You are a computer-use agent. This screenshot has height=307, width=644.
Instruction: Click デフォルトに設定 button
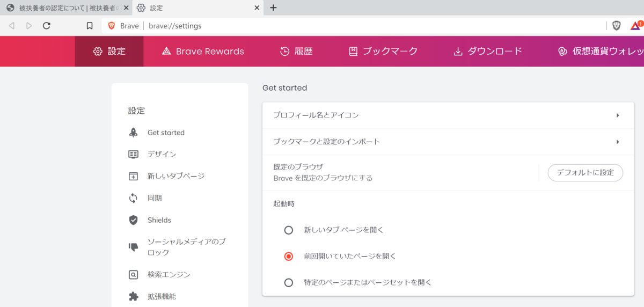click(585, 173)
